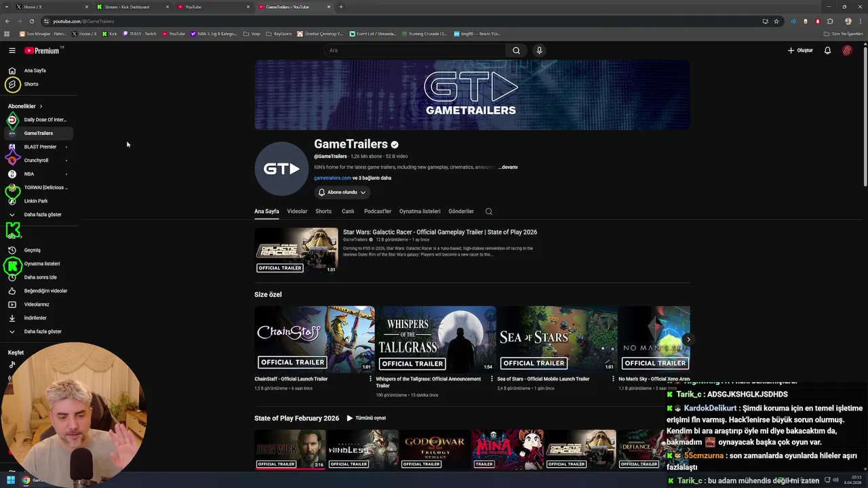The height and width of the screenshot is (488, 868).
Task: Open Star Wars: Galactic Racer trailer title
Action: click(x=440, y=232)
